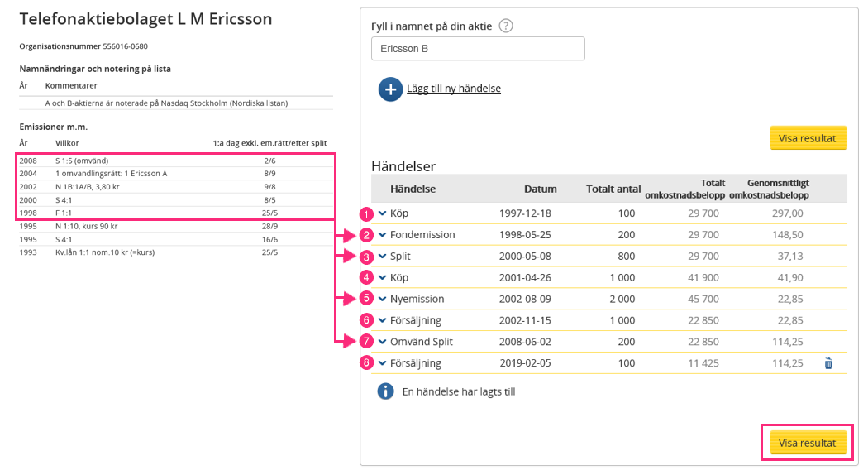Click the date 2008-06-02
Image resolution: width=868 pixels, height=470 pixels.
pos(525,342)
